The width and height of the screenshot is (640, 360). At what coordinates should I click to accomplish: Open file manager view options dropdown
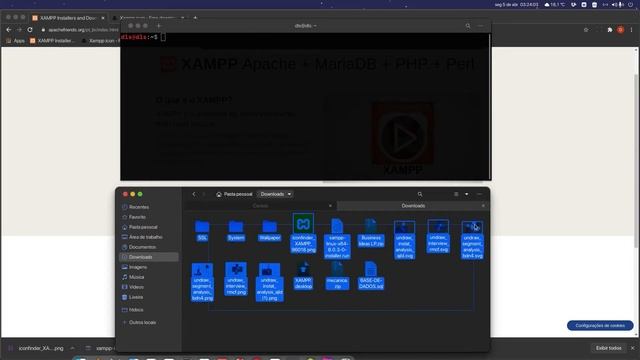tap(467, 194)
